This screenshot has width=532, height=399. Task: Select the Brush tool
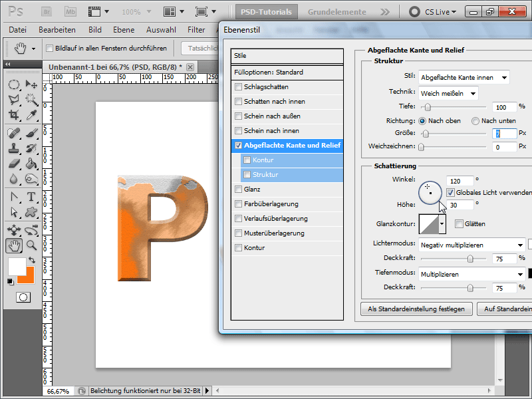pos(31,133)
